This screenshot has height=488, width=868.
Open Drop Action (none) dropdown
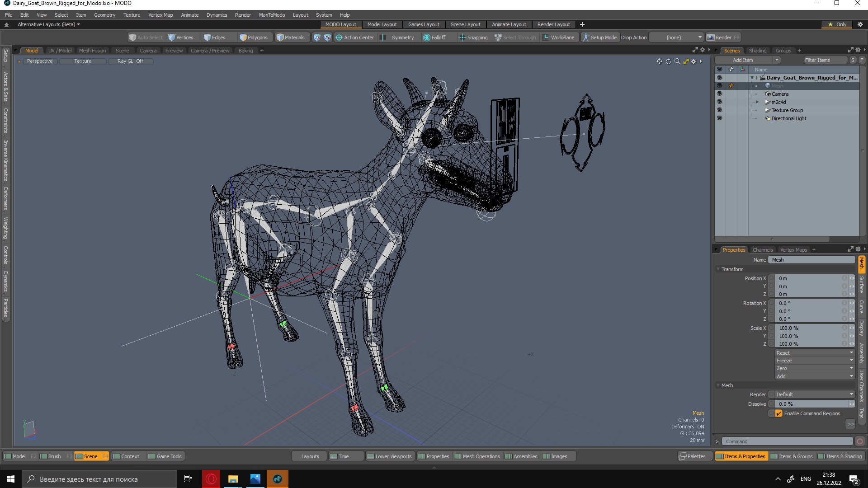pyautogui.click(x=676, y=38)
